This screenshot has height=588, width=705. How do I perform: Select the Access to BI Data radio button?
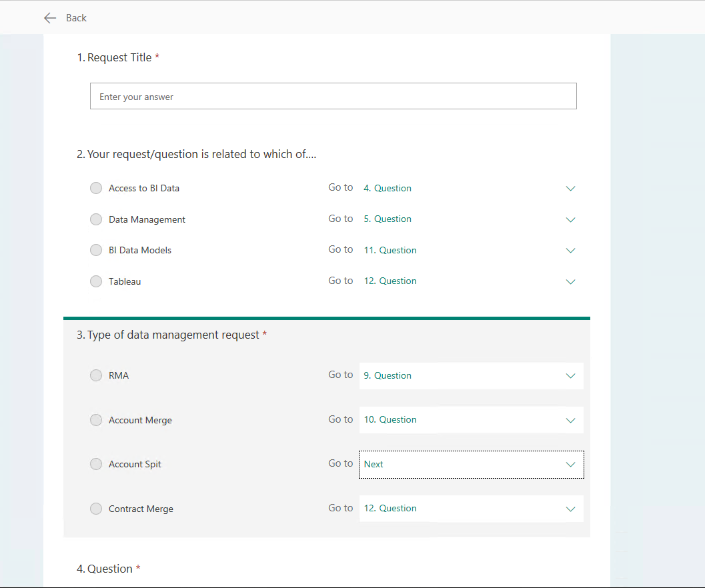96,188
